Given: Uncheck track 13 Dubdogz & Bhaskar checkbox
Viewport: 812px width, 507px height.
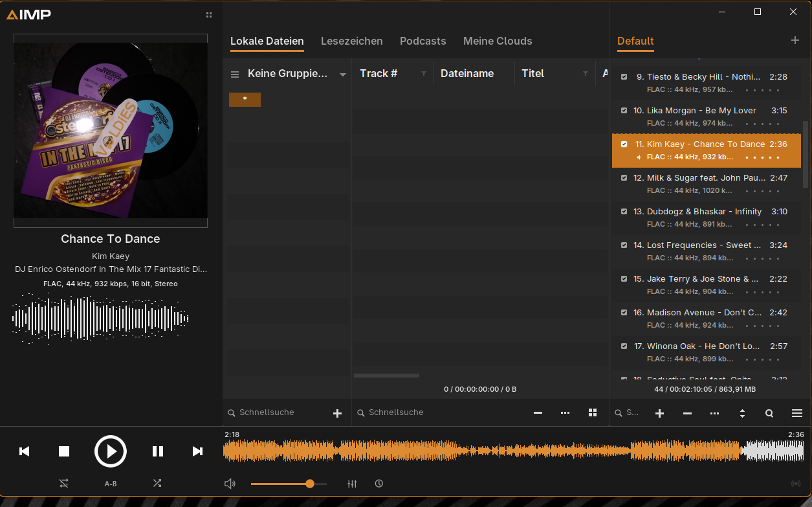Looking at the screenshot, I should click(624, 211).
